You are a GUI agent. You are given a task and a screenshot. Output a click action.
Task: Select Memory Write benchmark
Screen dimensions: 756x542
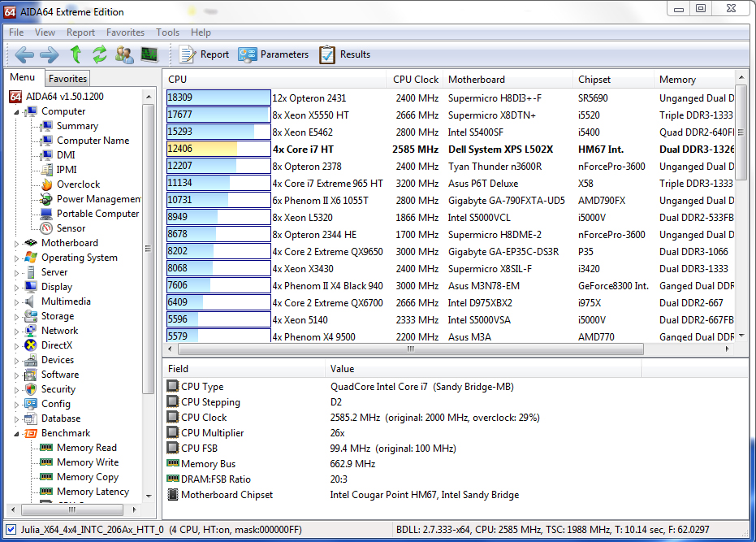click(80, 462)
